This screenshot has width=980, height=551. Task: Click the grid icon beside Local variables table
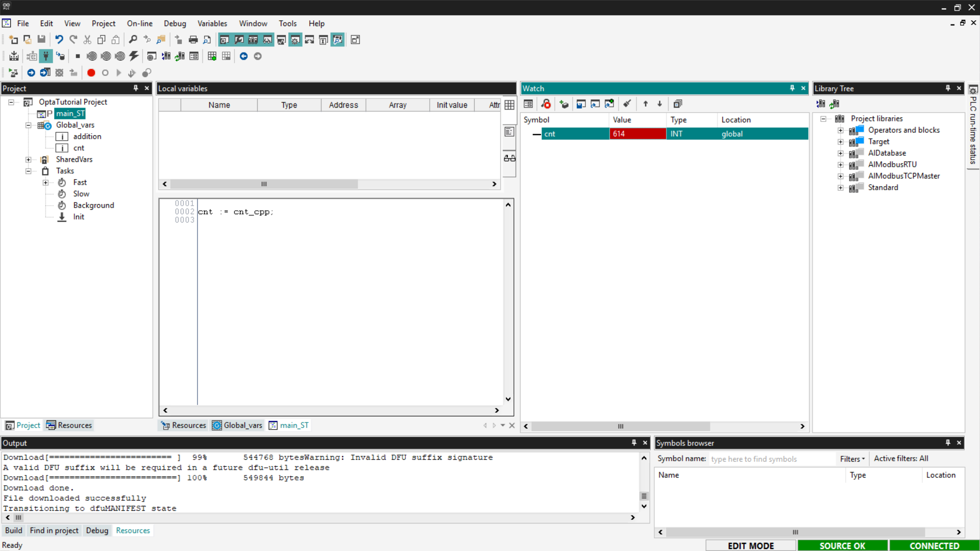click(509, 105)
